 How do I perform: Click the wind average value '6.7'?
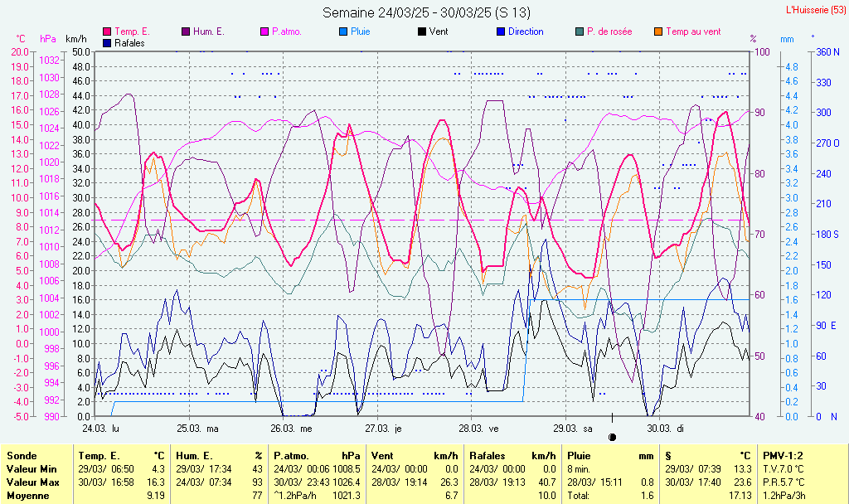pos(452,496)
